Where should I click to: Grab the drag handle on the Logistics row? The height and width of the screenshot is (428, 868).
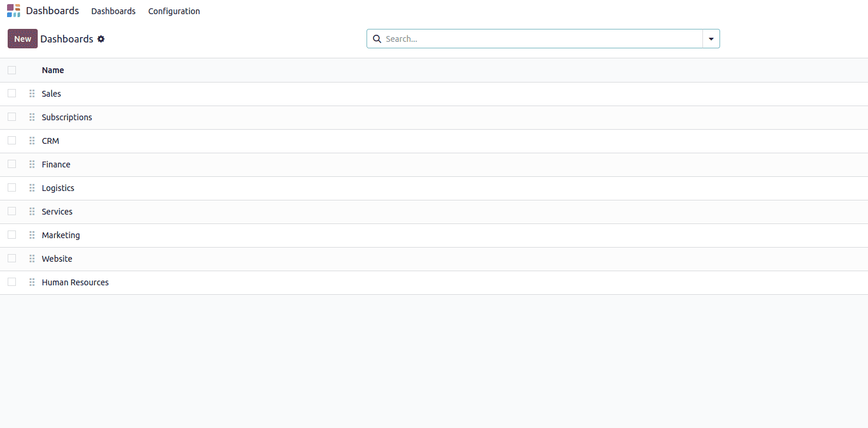pyautogui.click(x=32, y=187)
